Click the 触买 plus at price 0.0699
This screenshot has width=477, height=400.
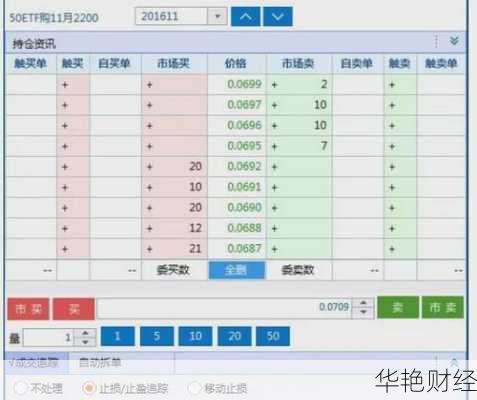coord(65,85)
